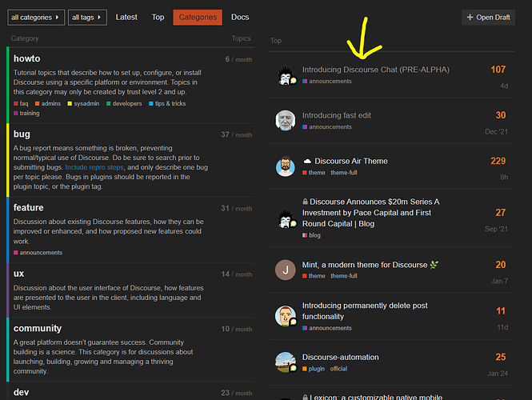Open the all categories dropdown
532x400 pixels.
click(x=36, y=18)
